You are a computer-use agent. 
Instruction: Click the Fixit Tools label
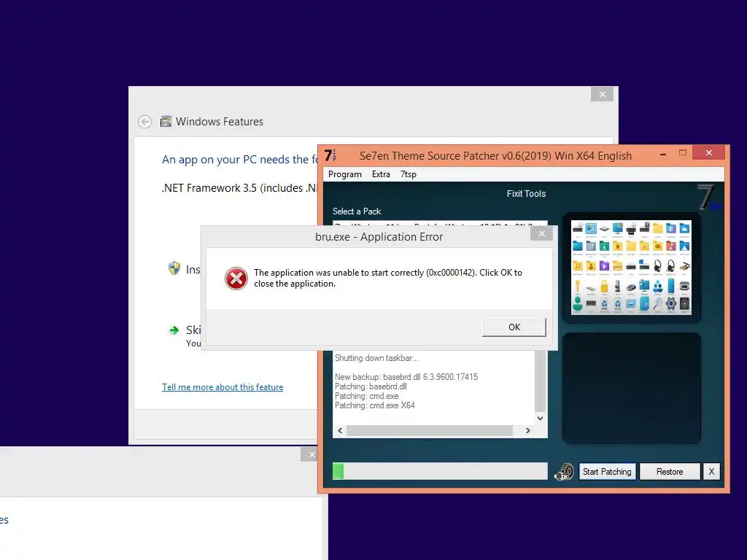coord(526,194)
